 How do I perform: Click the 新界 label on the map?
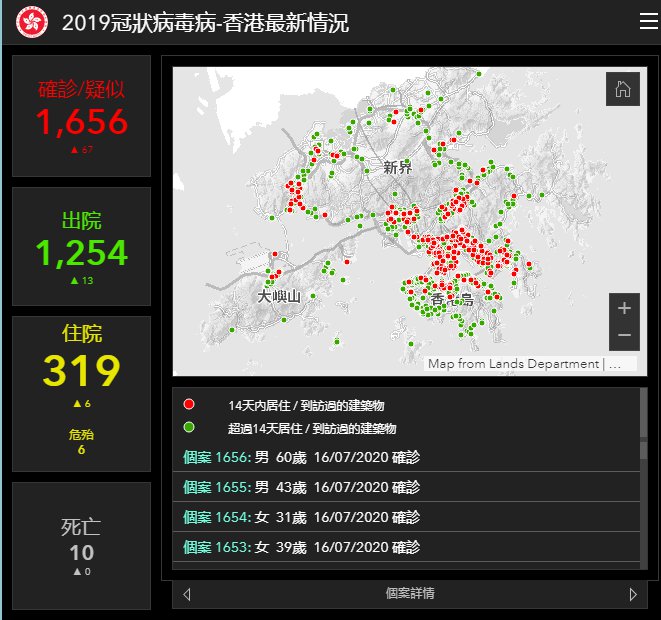click(398, 167)
